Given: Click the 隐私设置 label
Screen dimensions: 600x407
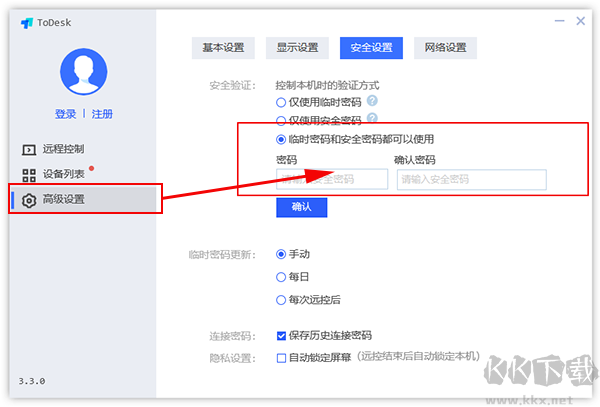Looking at the screenshot, I should click(x=233, y=358).
